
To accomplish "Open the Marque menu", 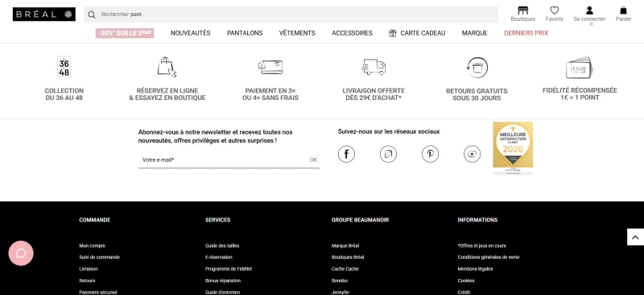I will 475,33.
